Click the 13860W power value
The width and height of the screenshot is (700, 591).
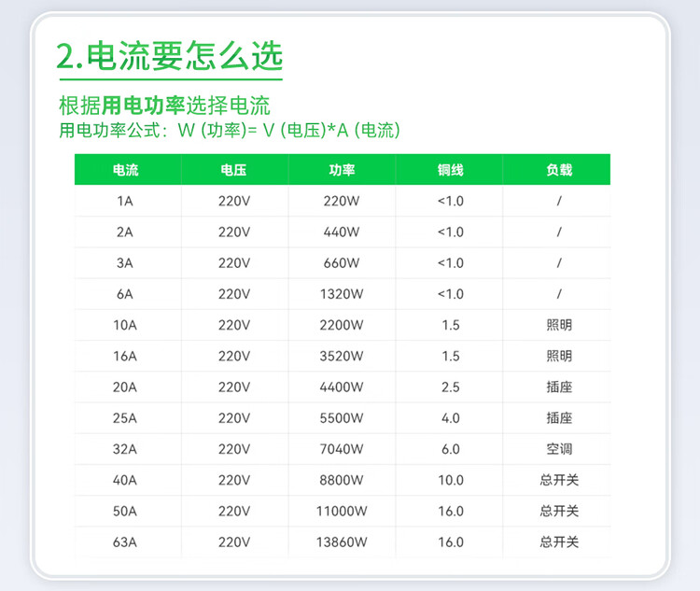coord(342,542)
